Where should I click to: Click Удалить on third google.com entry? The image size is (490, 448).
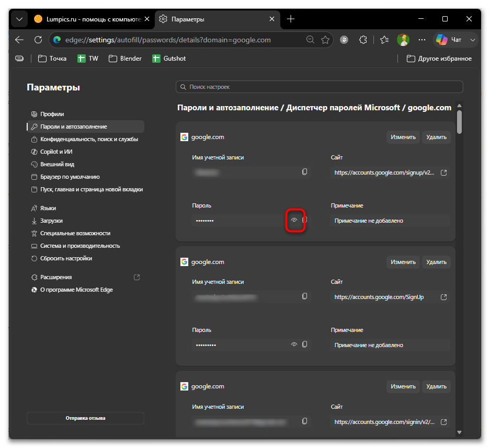click(x=436, y=386)
